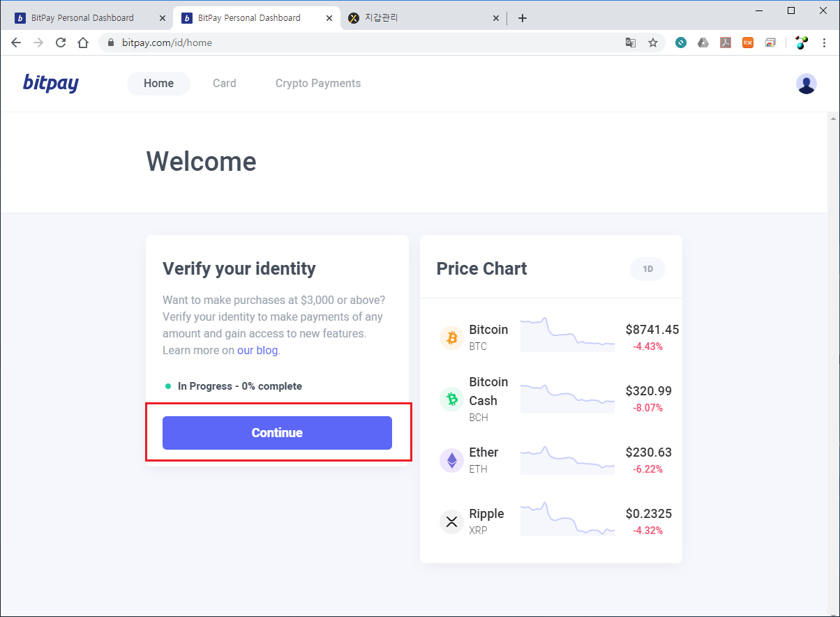Click the -4.32% change value
This screenshot has height=617, width=840.
click(647, 531)
